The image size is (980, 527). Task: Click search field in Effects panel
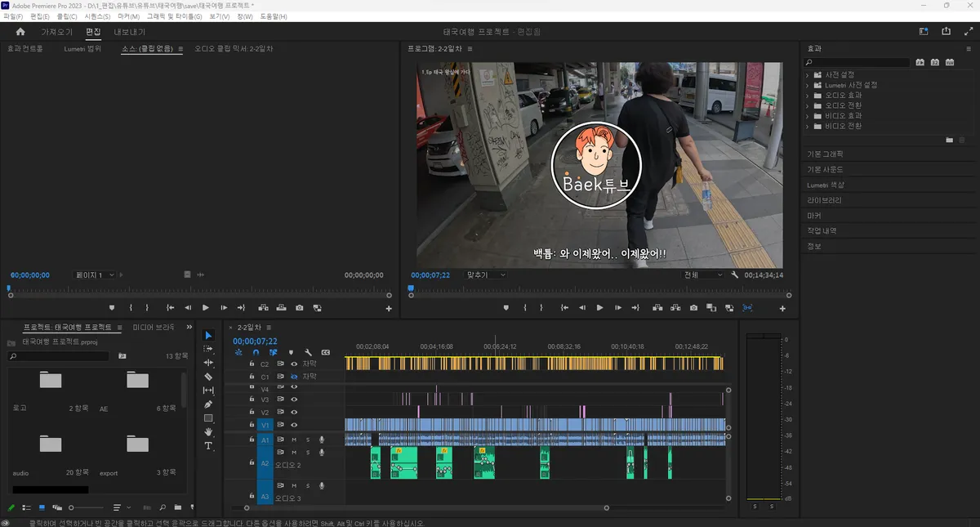pyautogui.click(x=857, y=62)
